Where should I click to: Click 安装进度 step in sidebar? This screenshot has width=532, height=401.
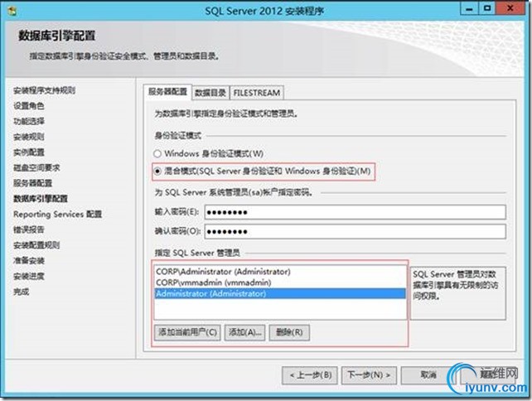pyautogui.click(x=28, y=276)
